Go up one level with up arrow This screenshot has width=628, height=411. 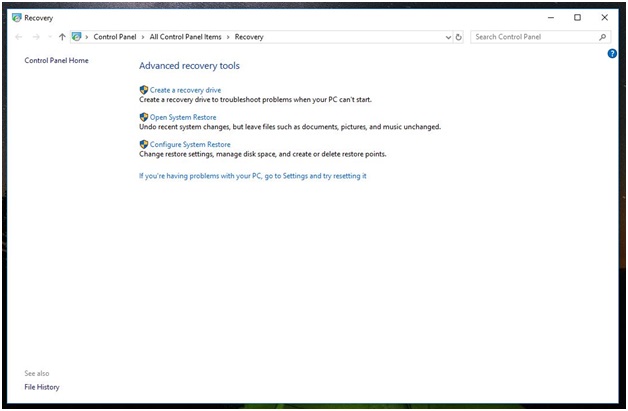point(62,37)
